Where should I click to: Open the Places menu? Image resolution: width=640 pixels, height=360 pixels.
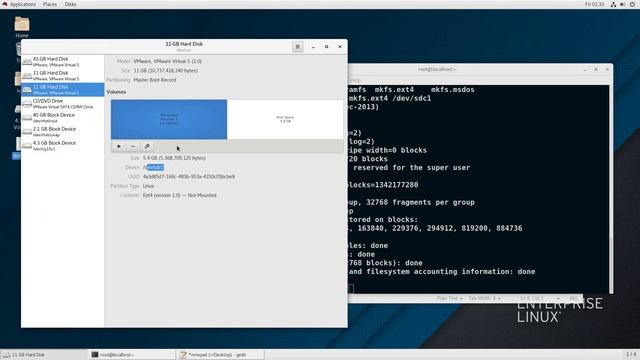(50, 4)
